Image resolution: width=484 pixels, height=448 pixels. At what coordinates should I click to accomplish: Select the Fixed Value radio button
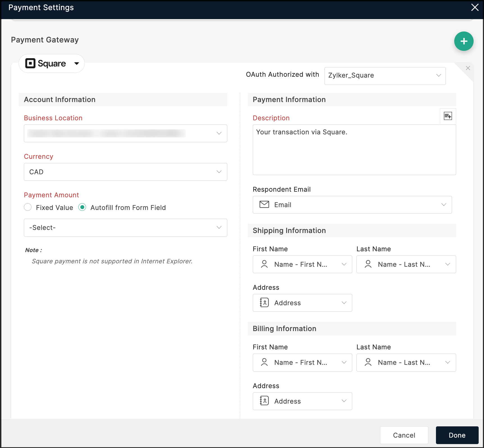[x=28, y=207]
